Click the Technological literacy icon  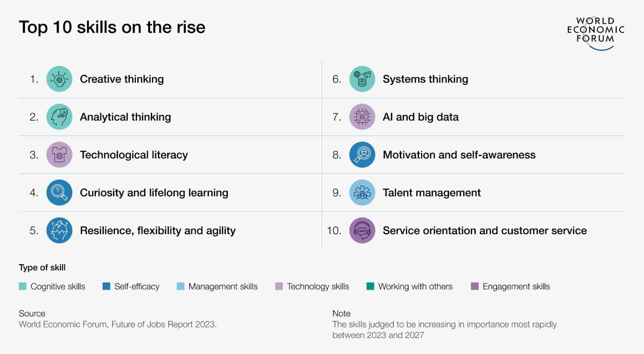coord(59,155)
